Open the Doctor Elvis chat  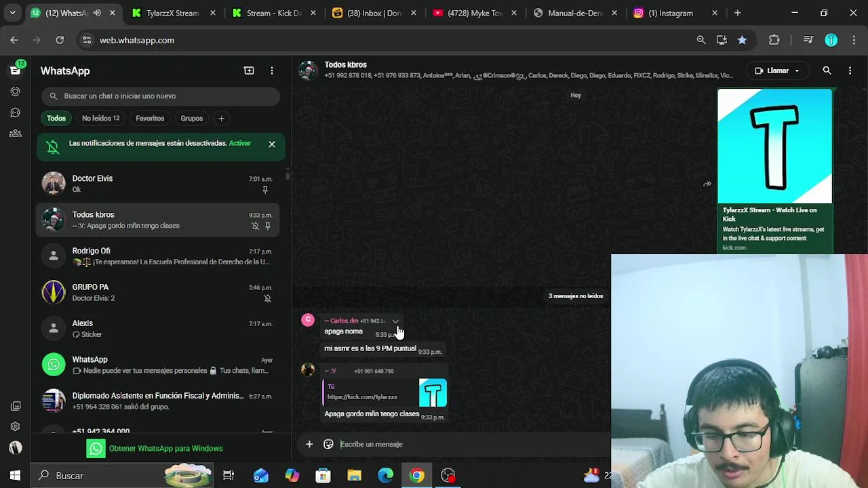coord(157,184)
